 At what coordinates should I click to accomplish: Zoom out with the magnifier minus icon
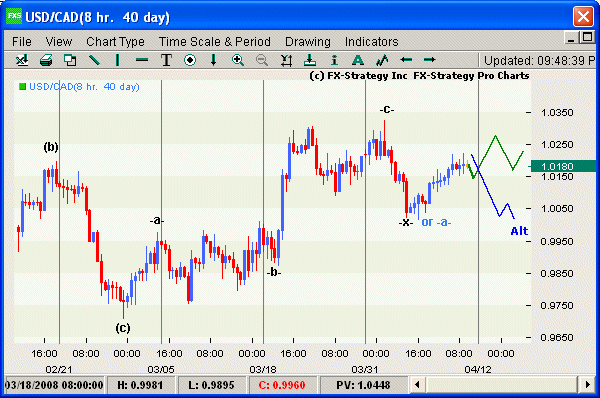click(x=262, y=60)
